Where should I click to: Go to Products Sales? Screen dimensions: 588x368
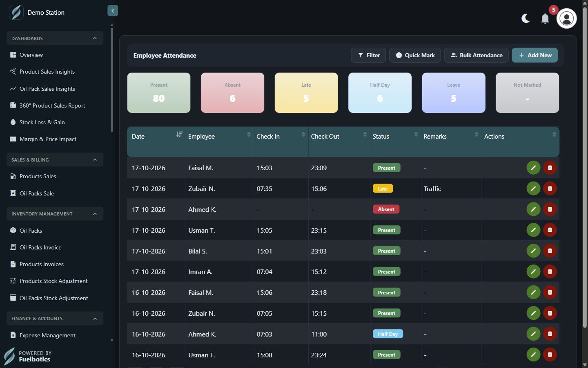click(38, 176)
